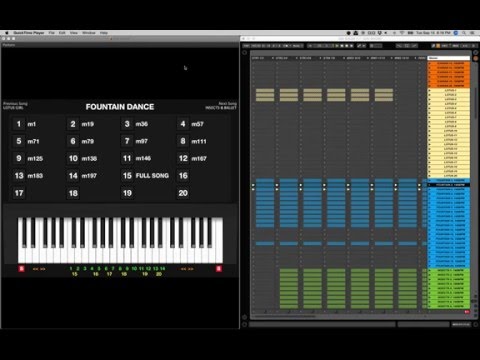Viewport: 480px width, 360px height.
Task: Click circle toggle at top-left of session grid
Action: click(244, 53)
